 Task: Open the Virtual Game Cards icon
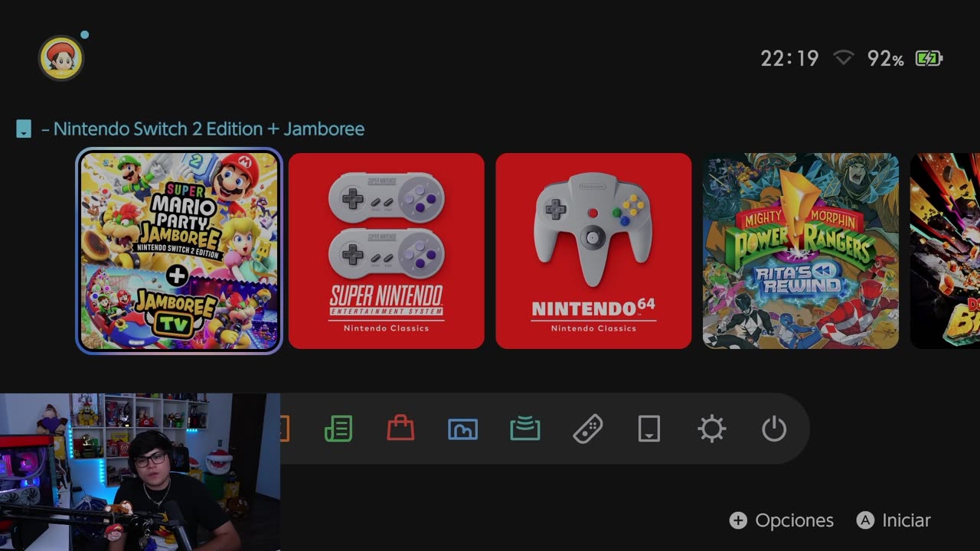tap(649, 429)
